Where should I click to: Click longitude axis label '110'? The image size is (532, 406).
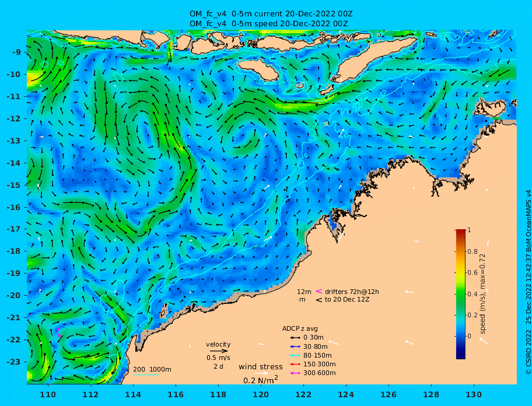tap(48, 394)
